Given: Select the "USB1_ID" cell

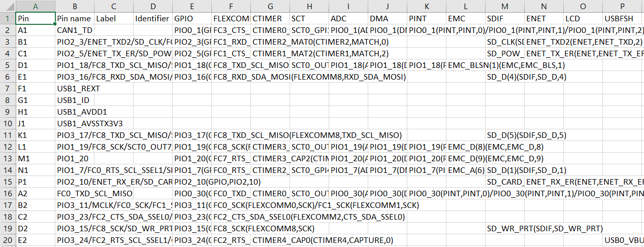Looking at the screenshot, I should [75, 100].
